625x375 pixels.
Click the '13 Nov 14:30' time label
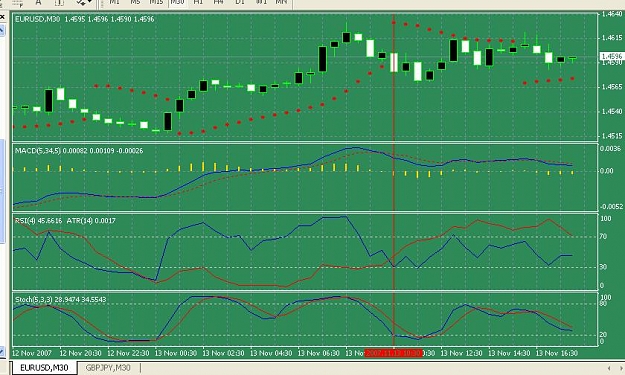click(509, 353)
